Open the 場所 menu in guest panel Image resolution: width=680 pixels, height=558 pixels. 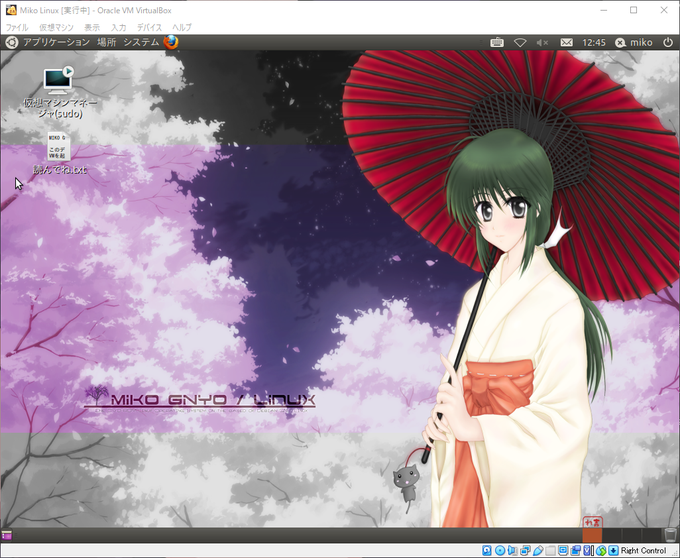[x=107, y=42]
